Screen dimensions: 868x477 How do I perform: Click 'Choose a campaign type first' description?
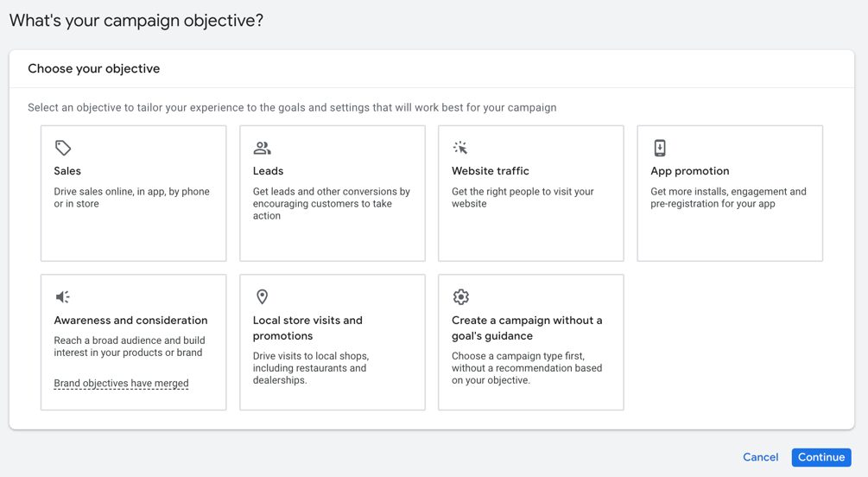527,368
